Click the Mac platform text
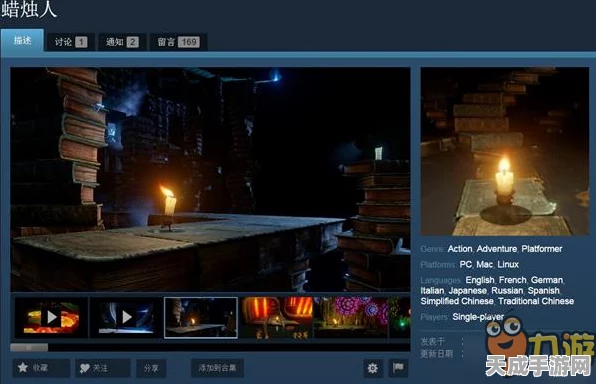Viewport: 596px width, 384px height. (485, 264)
